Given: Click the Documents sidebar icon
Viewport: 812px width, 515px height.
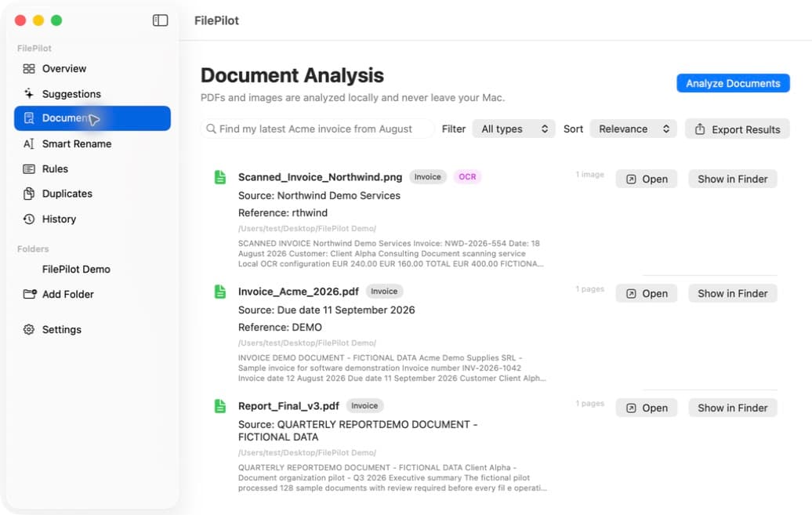Looking at the screenshot, I should tap(29, 118).
